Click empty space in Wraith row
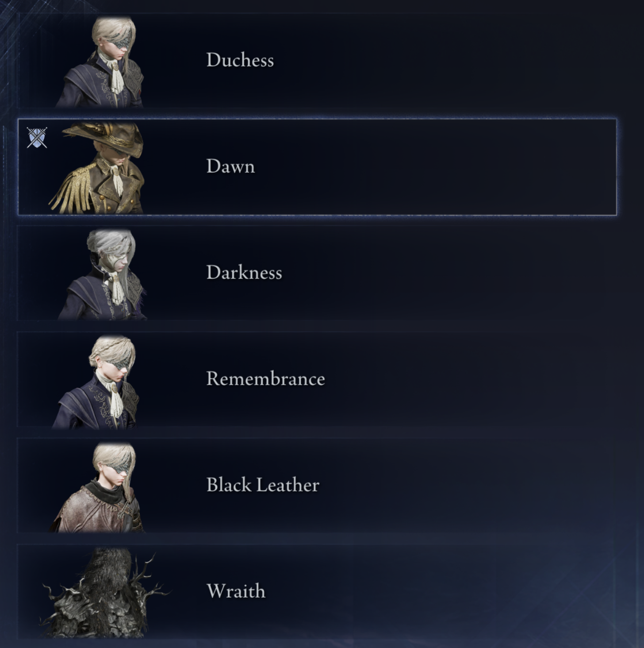 [x=442, y=592]
